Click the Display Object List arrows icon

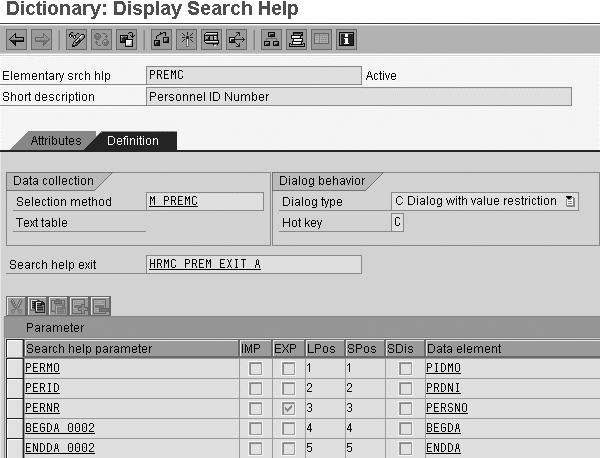coord(236,39)
